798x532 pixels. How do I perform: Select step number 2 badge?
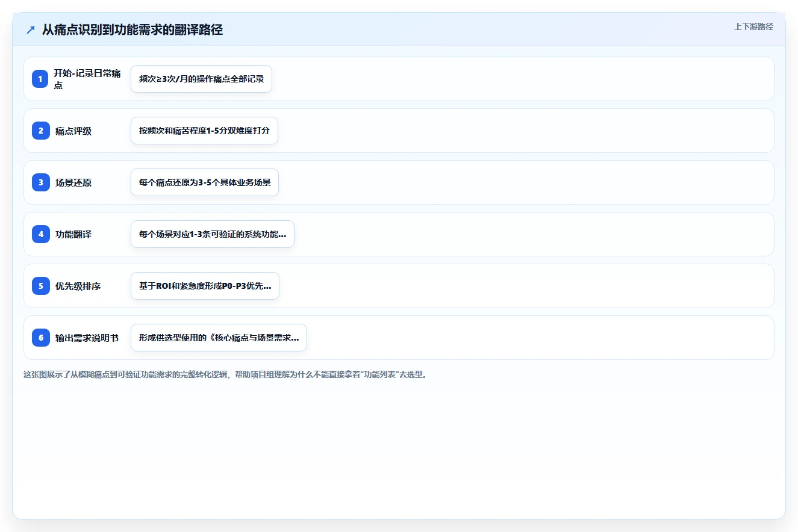tap(40, 131)
